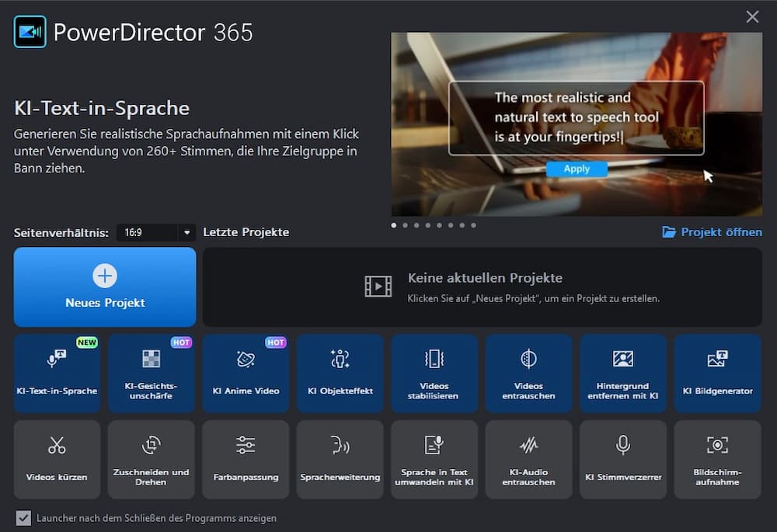Select the sixth carousel dot indicator
Screen dimensions: 777x532
[451, 225]
